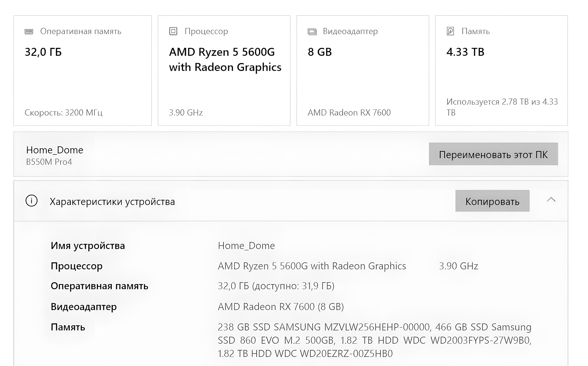This screenshot has height=366, width=588.
Task: Click the 32,0 ГБ (доступно: 31,9 ГБ) value
Action: click(x=276, y=286)
